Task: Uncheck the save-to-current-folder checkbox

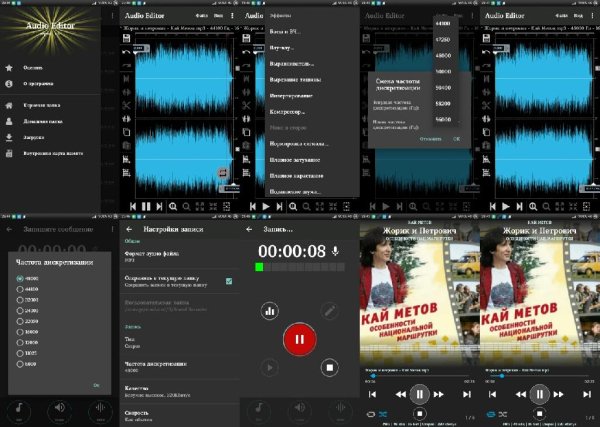Action: [x=229, y=281]
